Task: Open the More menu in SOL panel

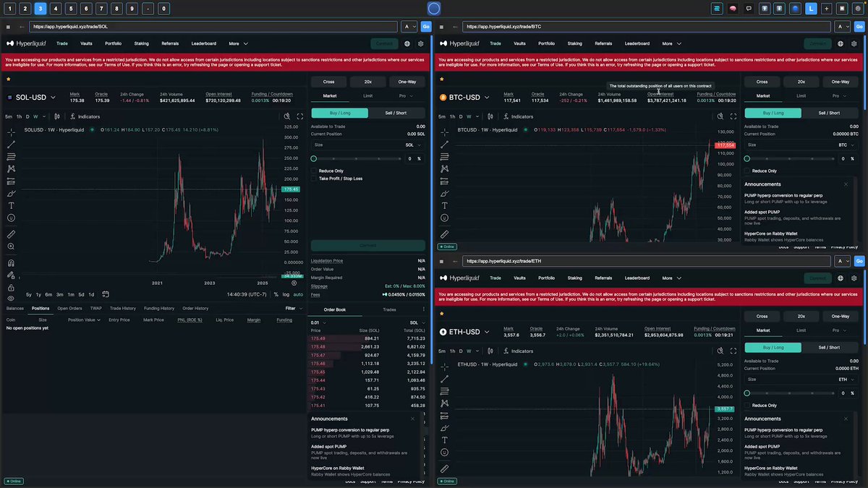Action: tap(238, 43)
